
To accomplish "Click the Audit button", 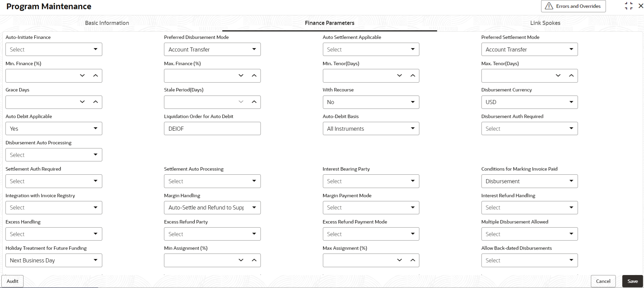I will coord(13,281).
